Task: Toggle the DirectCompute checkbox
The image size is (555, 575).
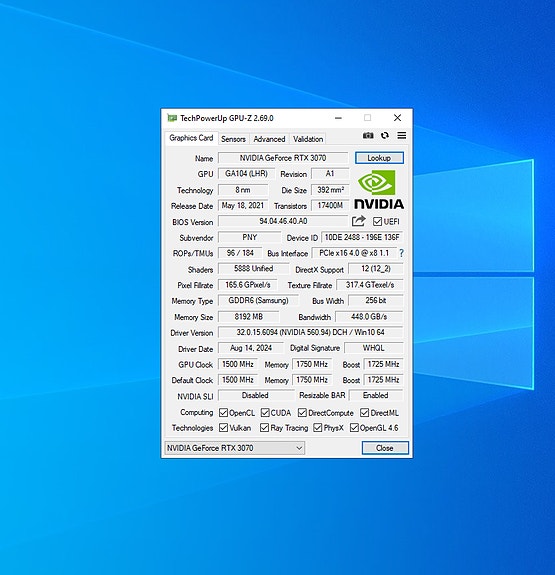Action: tap(302, 413)
